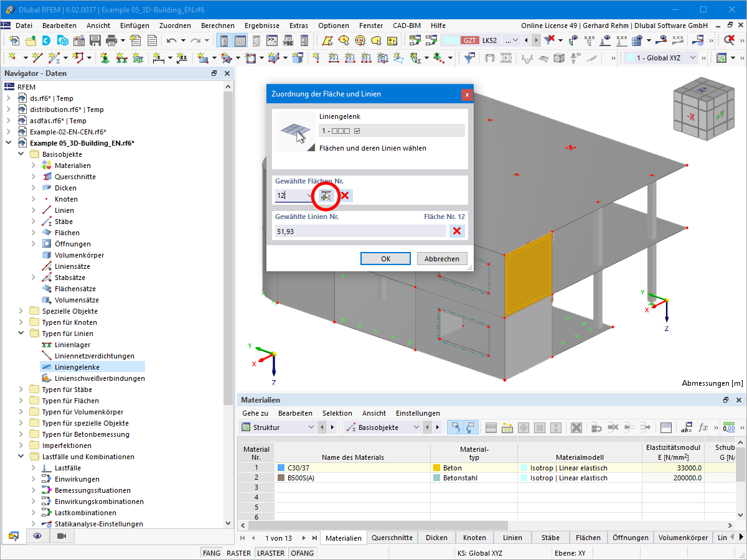Click the Beton material type orange swatch

[x=436, y=468]
